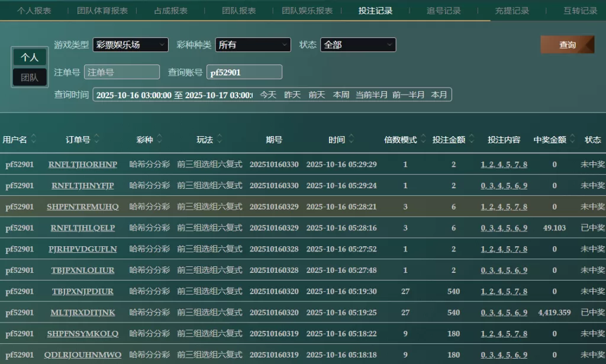Switch to 团队 view toggle
606x364 pixels.
30,77
